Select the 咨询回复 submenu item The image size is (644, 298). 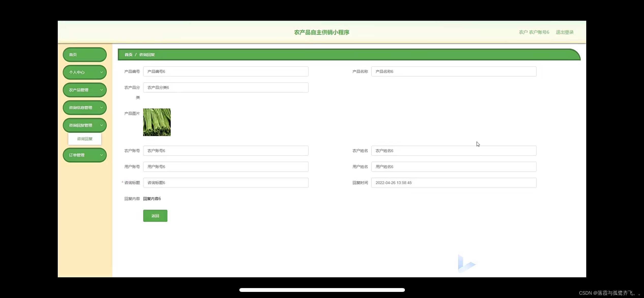[x=85, y=139]
